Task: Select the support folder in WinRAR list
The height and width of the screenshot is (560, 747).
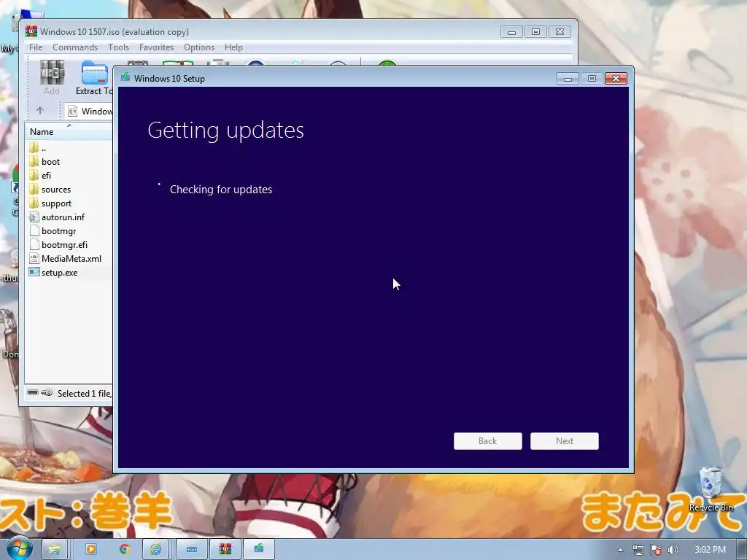Action: coord(56,203)
